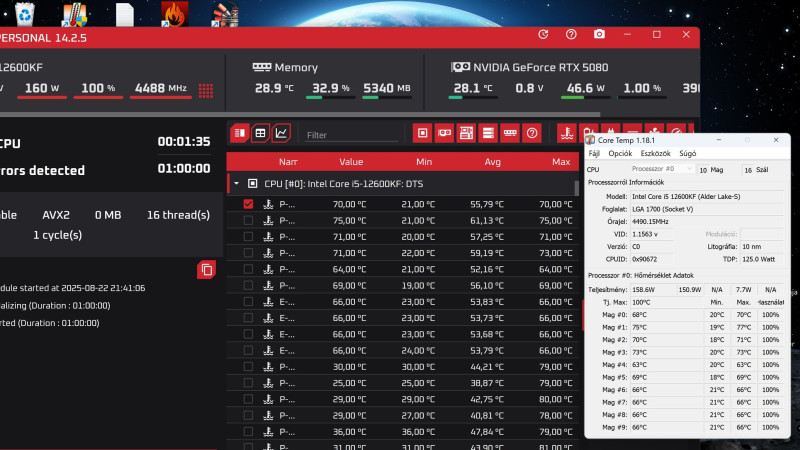Click the elapsed time 00:01:35
The height and width of the screenshot is (450, 800).
click(184, 141)
